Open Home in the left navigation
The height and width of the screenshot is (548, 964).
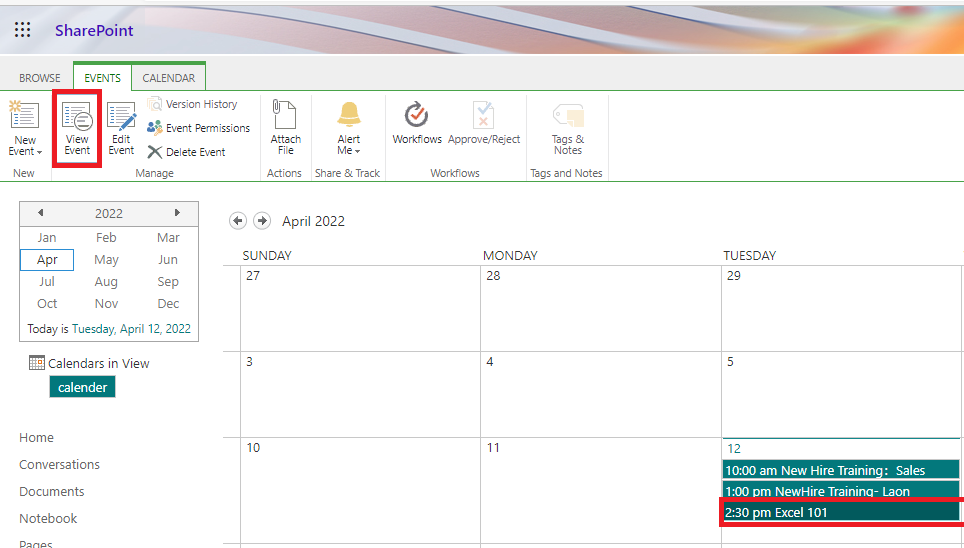pos(36,437)
